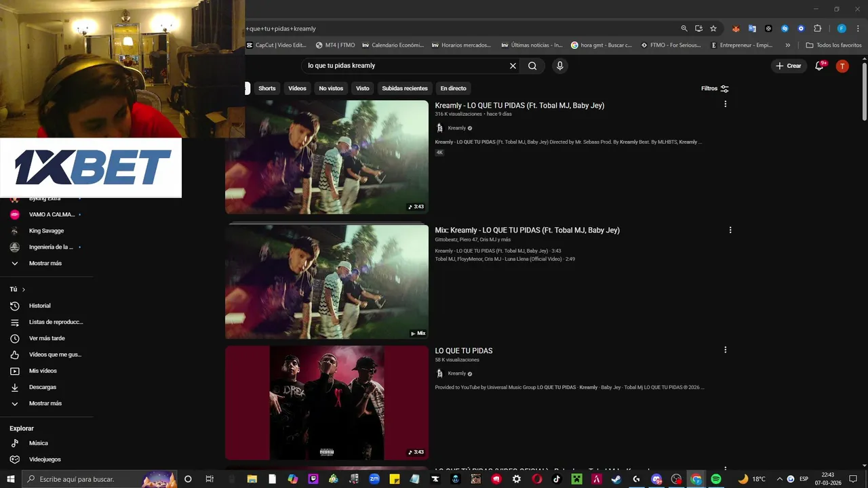This screenshot has height=488, width=868.
Task: Open the Últimas noticias bookmark
Action: [532, 45]
